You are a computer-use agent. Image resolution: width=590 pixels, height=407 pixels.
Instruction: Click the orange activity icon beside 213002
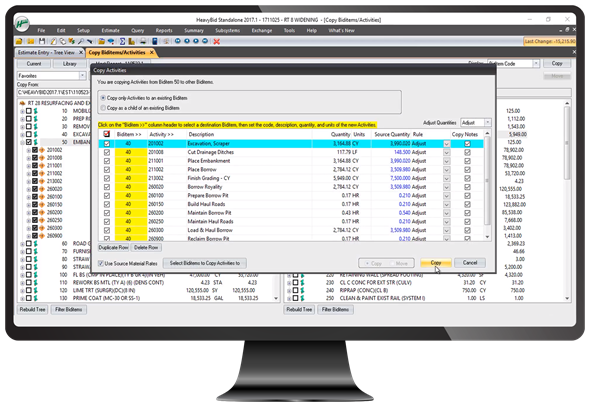42,181
